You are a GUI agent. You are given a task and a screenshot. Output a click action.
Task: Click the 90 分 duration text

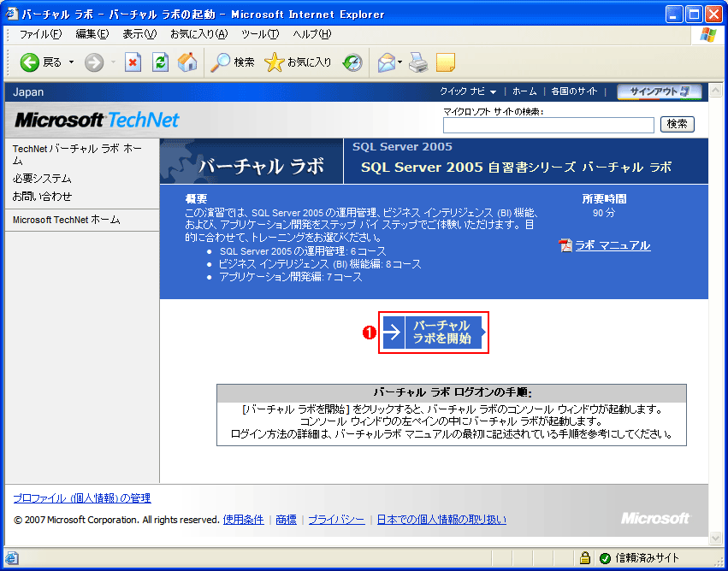pyautogui.click(x=604, y=213)
